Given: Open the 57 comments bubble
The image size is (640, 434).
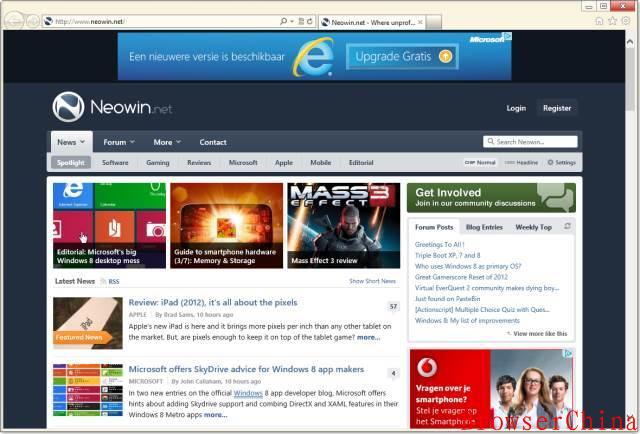Looking at the screenshot, I should pos(393,307).
